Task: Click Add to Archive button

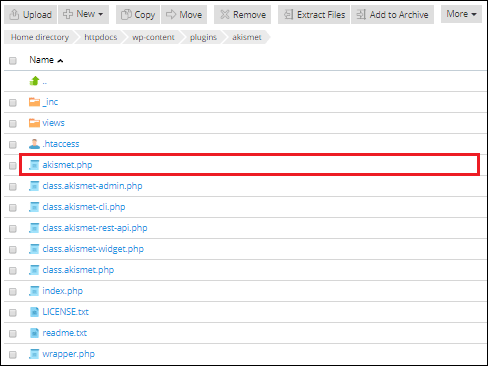Action: [x=392, y=15]
